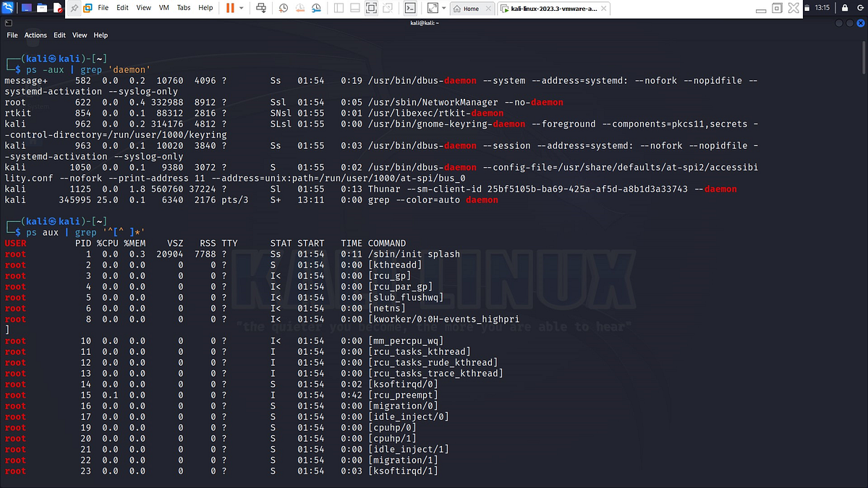Click the command ps -aux | grep 'daemon'

[x=88, y=69]
